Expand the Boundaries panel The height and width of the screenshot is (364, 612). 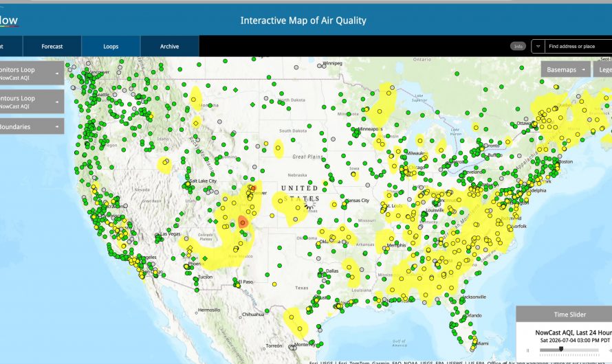click(31, 126)
